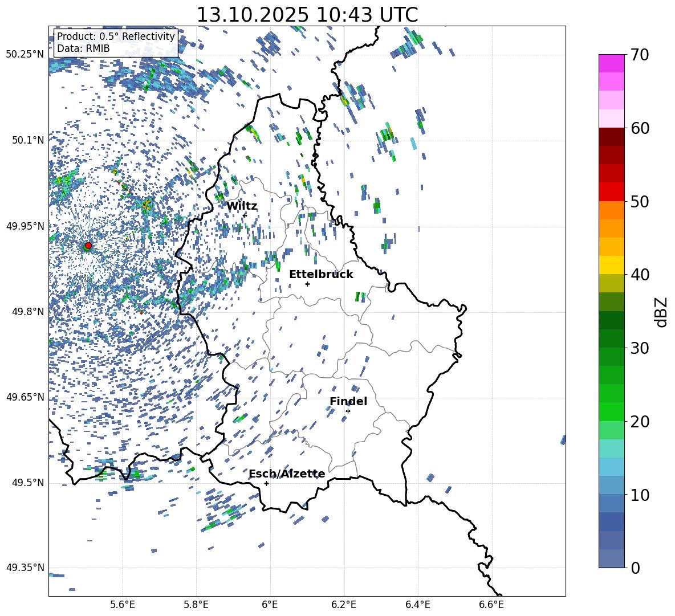
Task: Click the Ettelbruck station cross marker
Action: 307,284
